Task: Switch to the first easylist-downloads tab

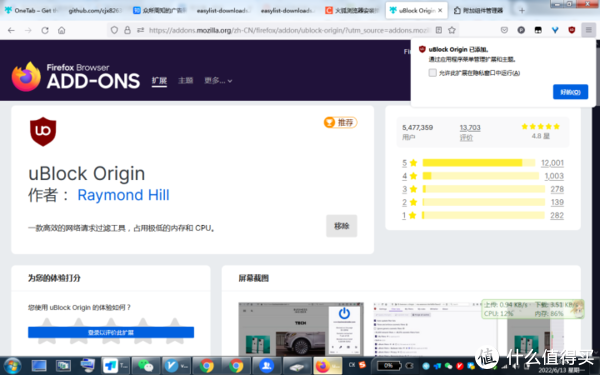Action: tap(223, 10)
